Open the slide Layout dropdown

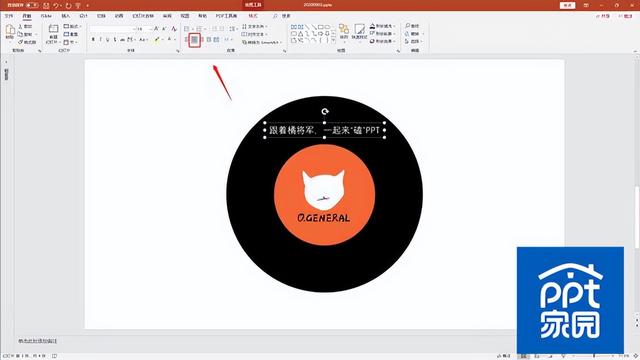pyautogui.click(x=72, y=26)
